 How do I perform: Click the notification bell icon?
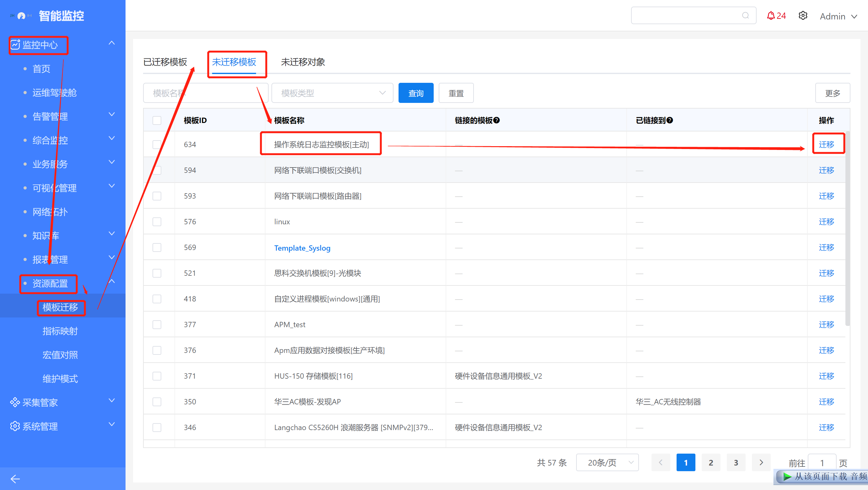pyautogui.click(x=771, y=16)
